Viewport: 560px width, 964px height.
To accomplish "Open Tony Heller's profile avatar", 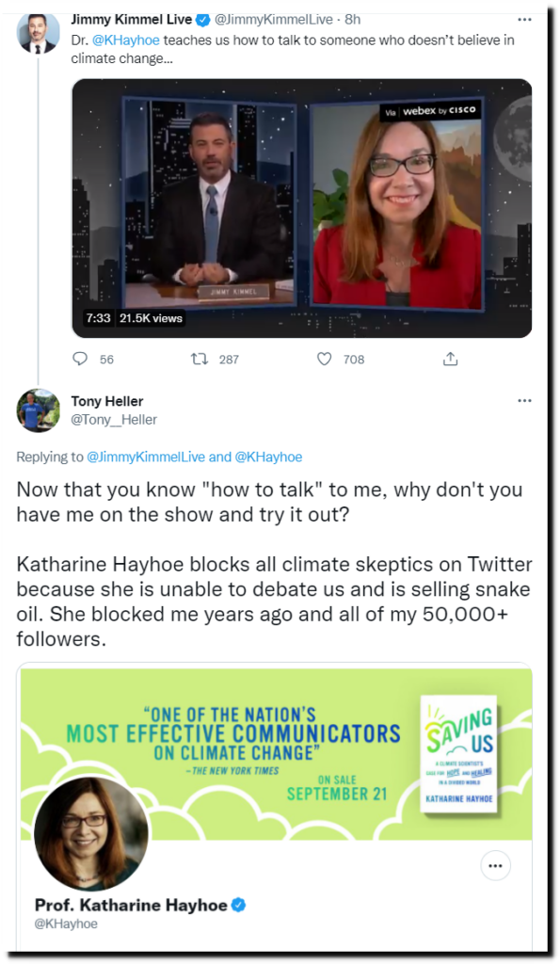I will tap(38, 410).
